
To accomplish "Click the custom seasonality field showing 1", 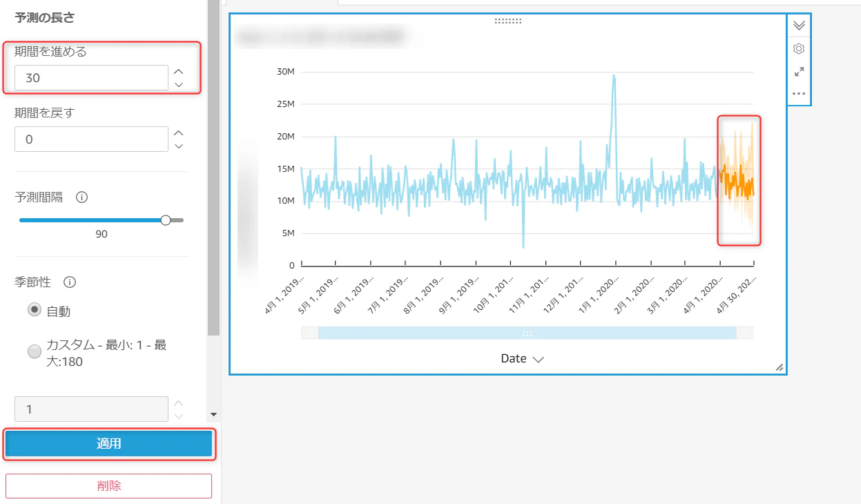I will pyautogui.click(x=91, y=409).
